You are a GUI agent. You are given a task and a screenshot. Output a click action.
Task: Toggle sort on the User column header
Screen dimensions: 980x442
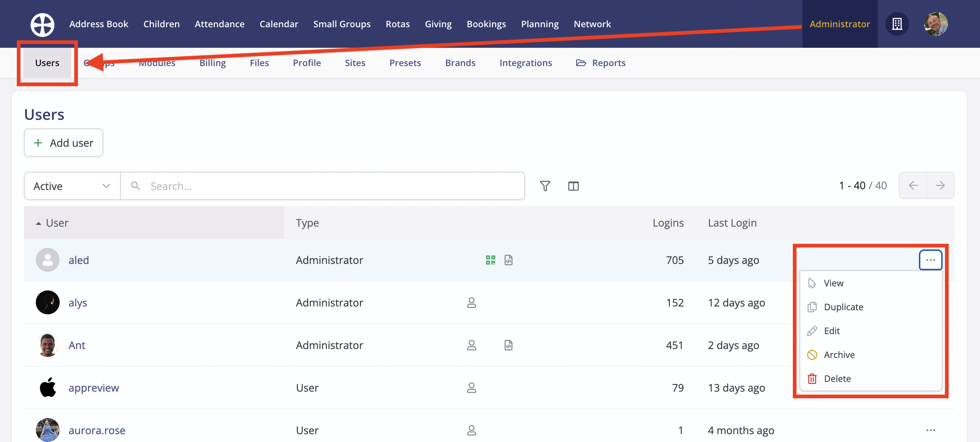point(57,223)
